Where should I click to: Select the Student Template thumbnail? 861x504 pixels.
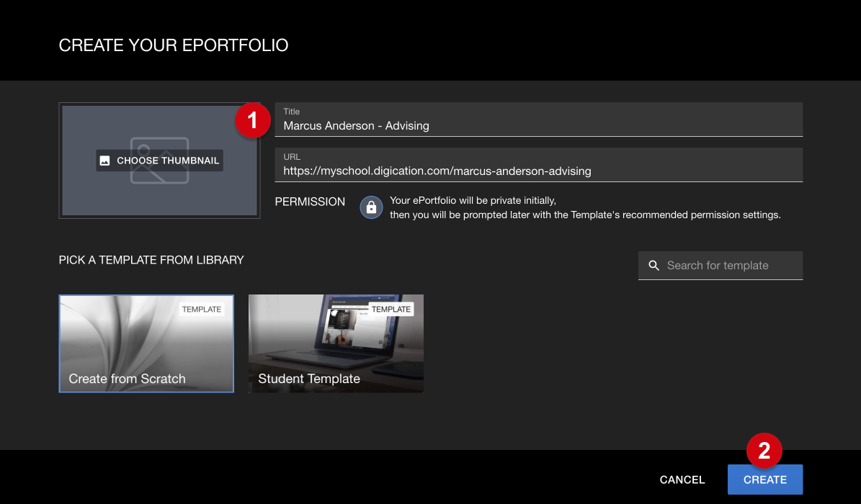pos(336,343)
